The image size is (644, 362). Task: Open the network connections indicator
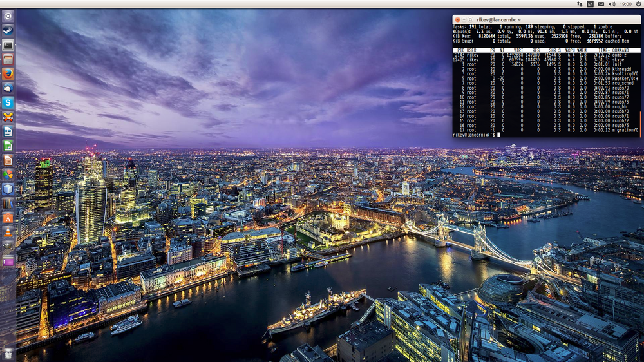coord(579,4)
